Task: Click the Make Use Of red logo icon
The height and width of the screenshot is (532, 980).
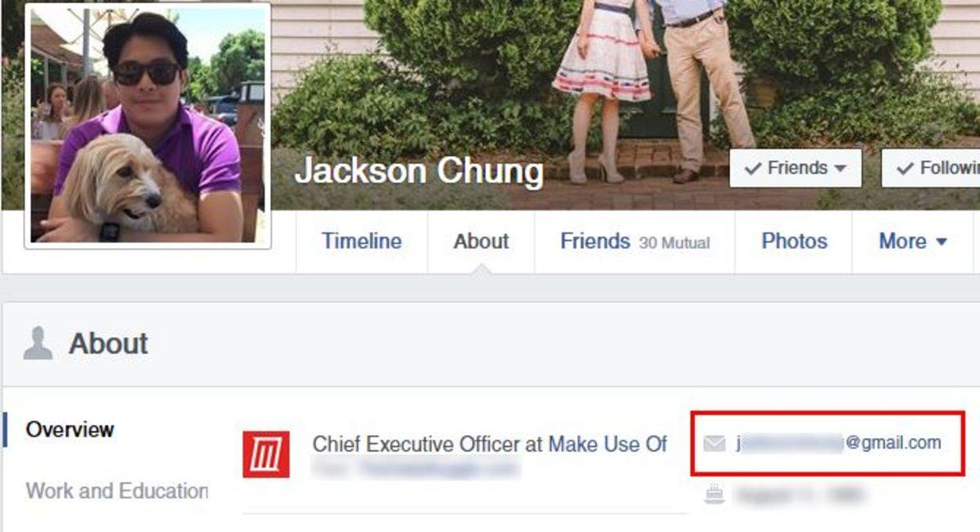Action: point(266,454)
